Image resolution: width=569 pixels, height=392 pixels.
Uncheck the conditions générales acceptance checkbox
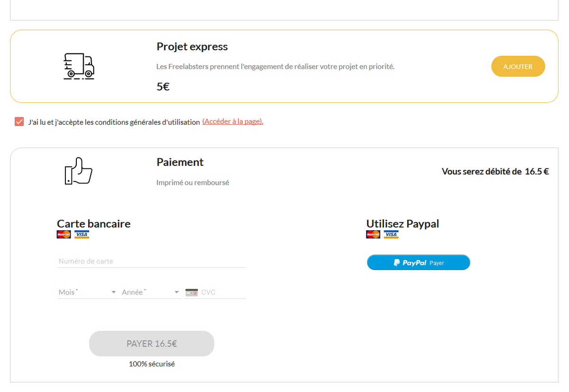pyautogui.click(x=19, y=122)
